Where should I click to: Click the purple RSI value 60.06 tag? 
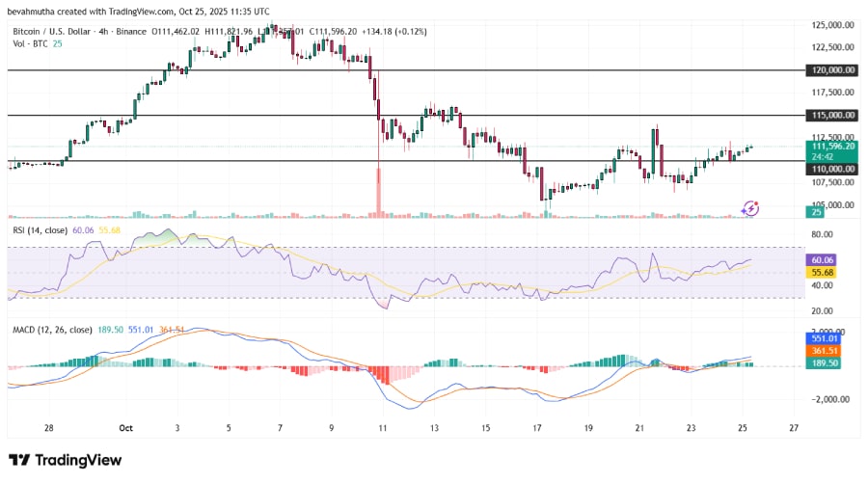point(822,259)
